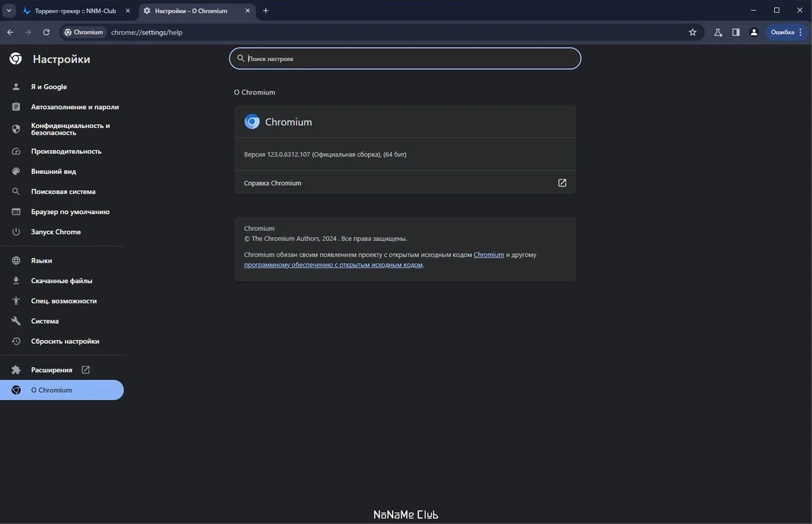Open Спец. возможности settings section
The height and width of the screenshot is (524, 812).
(x=62, y=301)
